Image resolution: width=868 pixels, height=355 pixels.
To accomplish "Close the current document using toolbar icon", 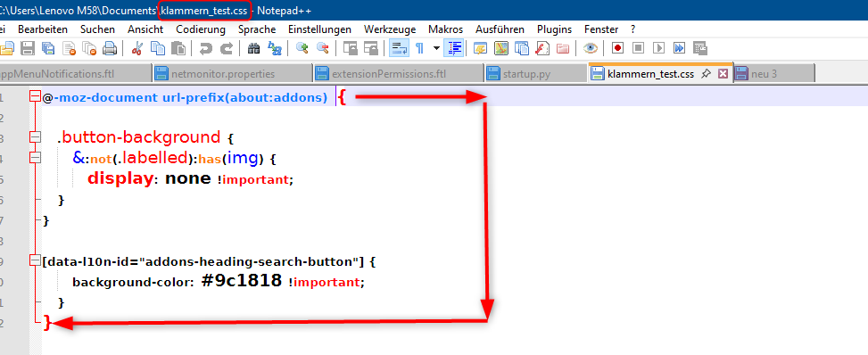I will pos(70,49).
